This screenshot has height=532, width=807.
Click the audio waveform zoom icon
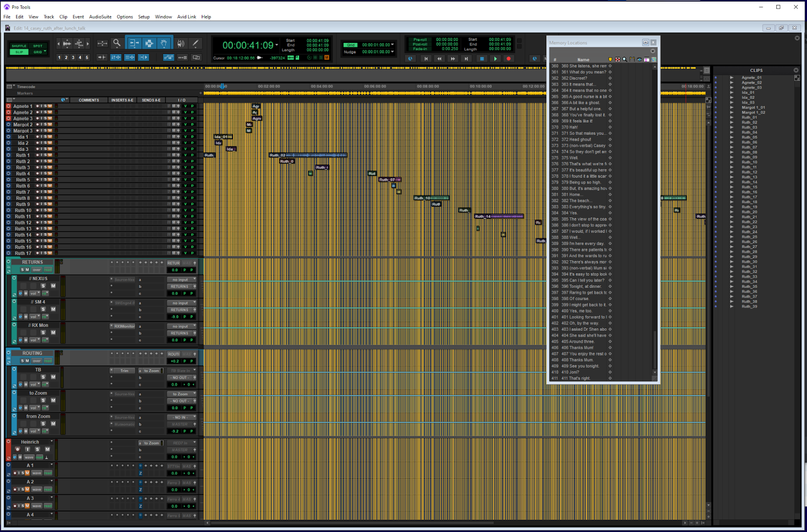click(67, 44)
